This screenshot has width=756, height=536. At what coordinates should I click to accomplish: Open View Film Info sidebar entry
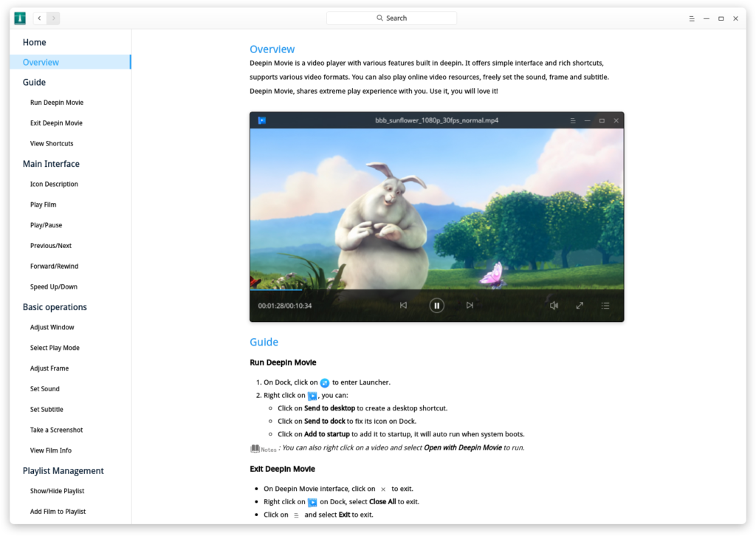pos(51,450)
